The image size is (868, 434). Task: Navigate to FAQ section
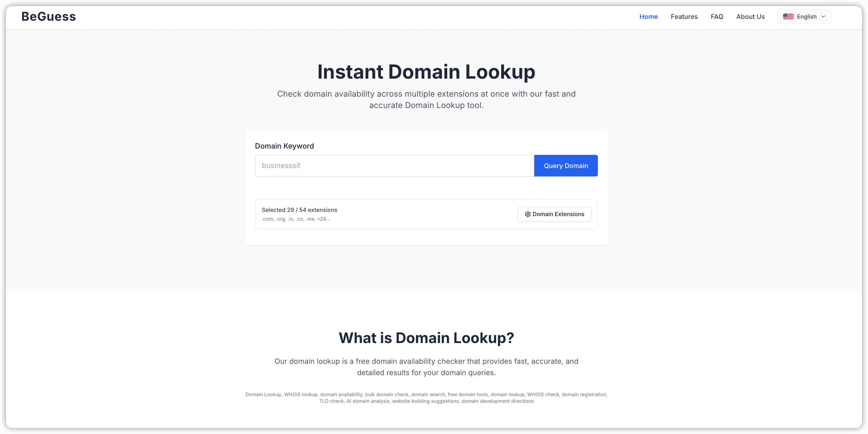coord(717,17)
